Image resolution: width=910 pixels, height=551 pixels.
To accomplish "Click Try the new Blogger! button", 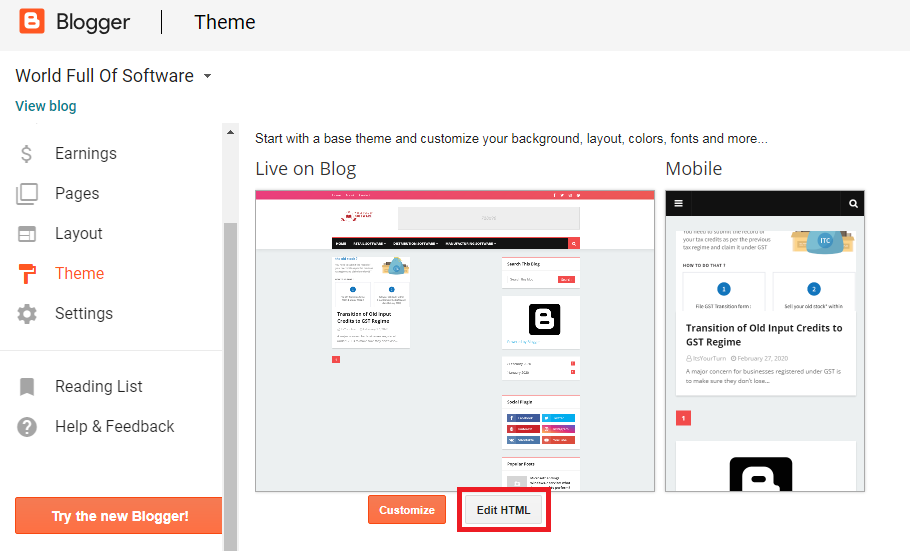I will [x=119, y=516].
